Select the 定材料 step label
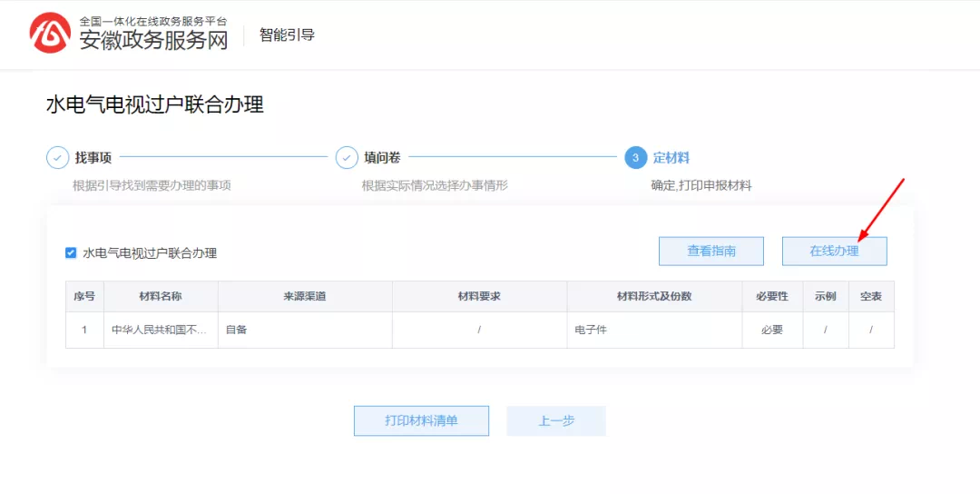 click(x=671, y=158)
